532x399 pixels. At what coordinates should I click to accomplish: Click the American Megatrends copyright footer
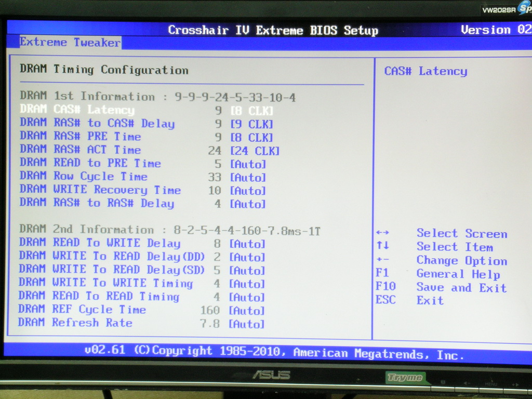click(x=274, y=352)
